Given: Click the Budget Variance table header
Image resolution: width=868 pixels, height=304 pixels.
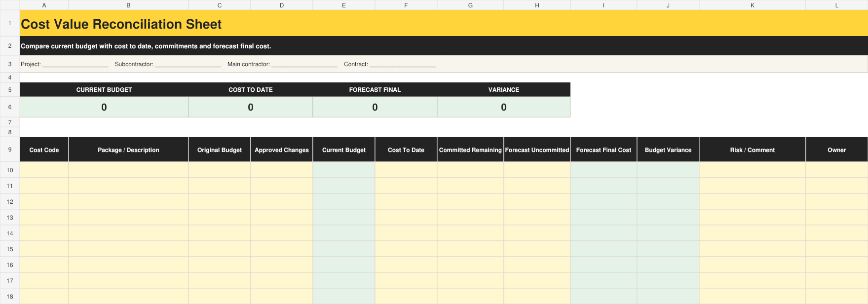Looking at the screenshot, I should coord(668,150).
